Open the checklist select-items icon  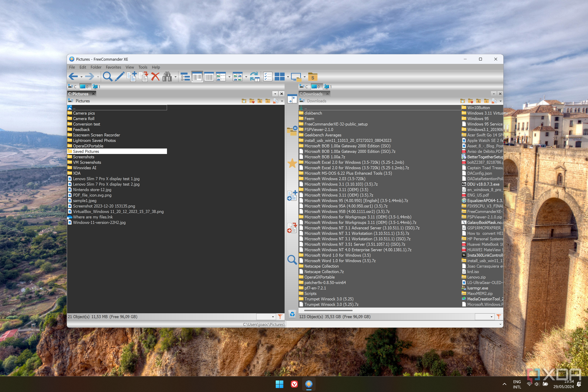(267, 77)
